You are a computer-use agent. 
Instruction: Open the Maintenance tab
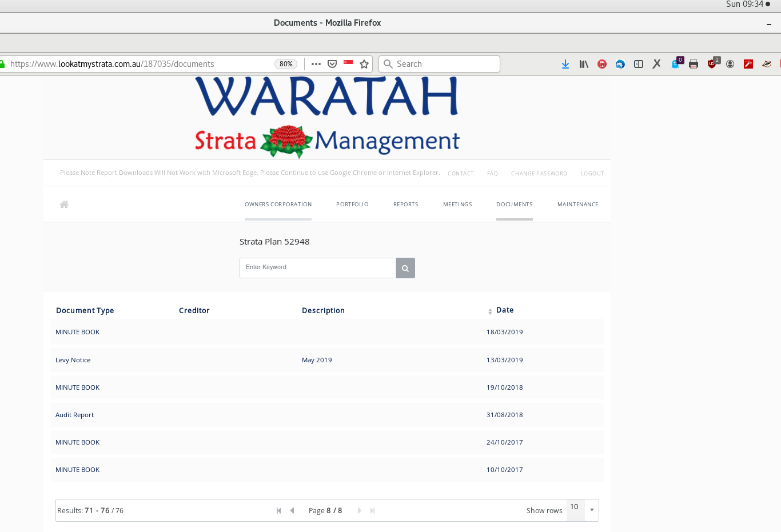(578, 205)
